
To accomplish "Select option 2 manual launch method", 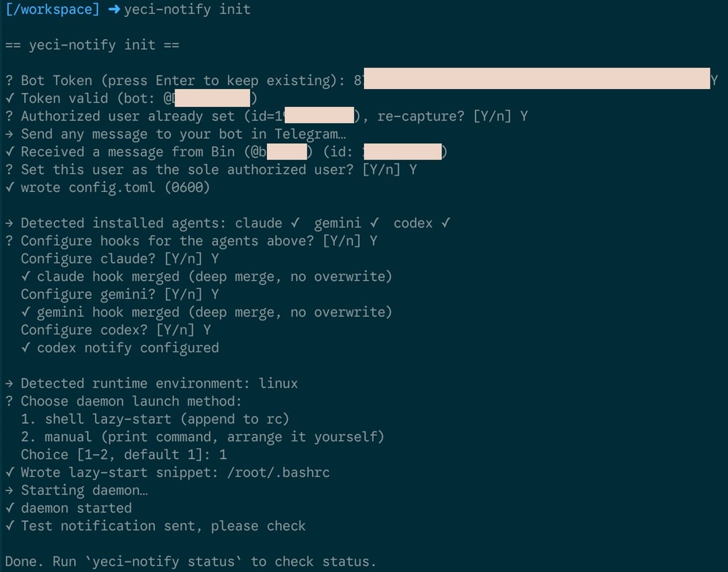I will pos(202,437).
